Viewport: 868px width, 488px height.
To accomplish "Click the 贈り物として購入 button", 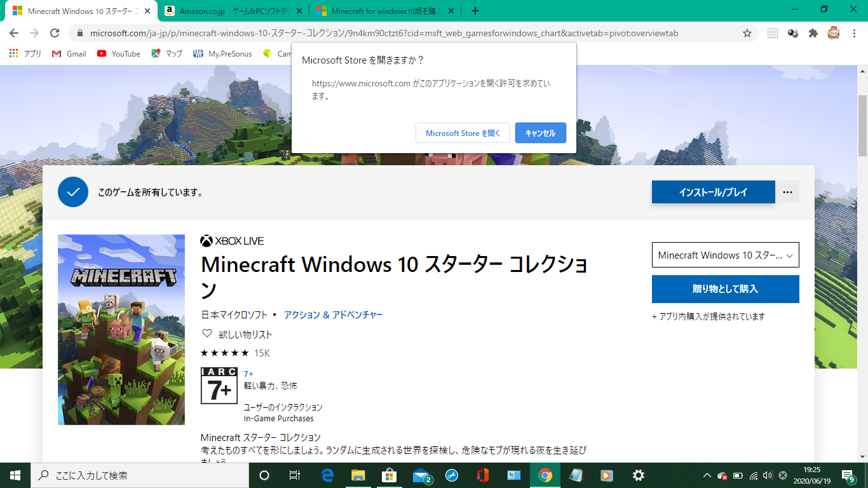I will click(726, 289).
